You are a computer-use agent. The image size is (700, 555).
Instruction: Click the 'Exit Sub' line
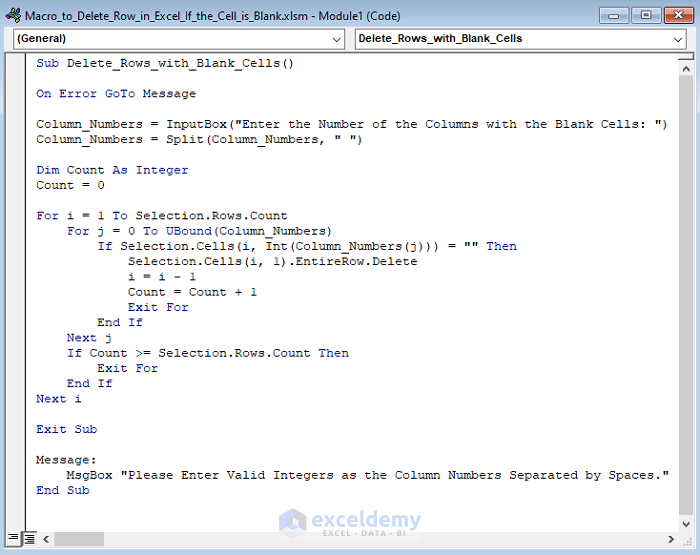click(x=67, y=429)
